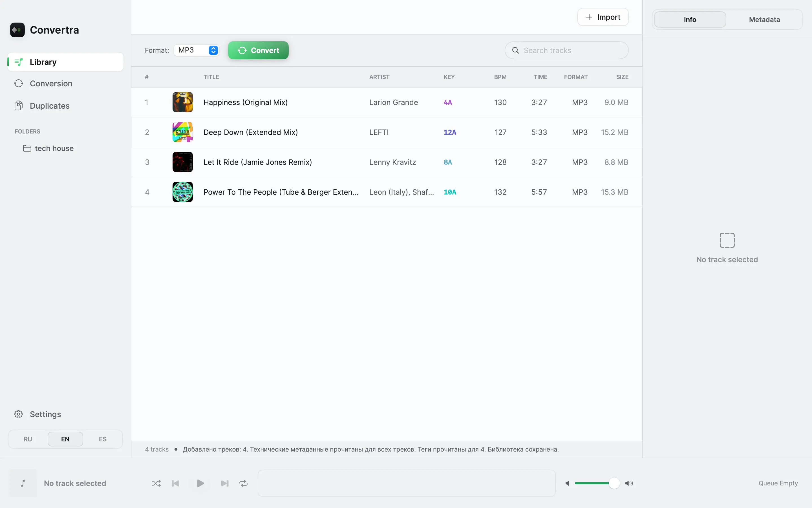Click the 10A key label
The height and width of the screenshot is (508, 812).
(x=450, y=192)
